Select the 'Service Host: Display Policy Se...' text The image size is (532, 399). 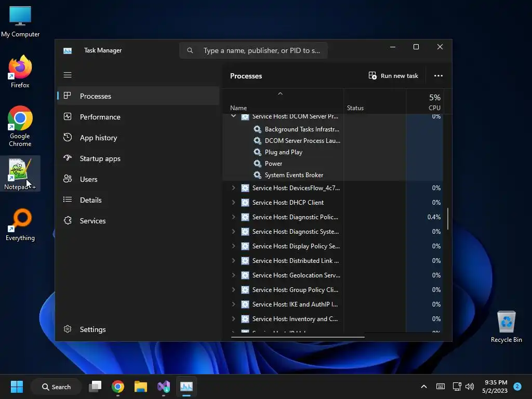(296, 246)
